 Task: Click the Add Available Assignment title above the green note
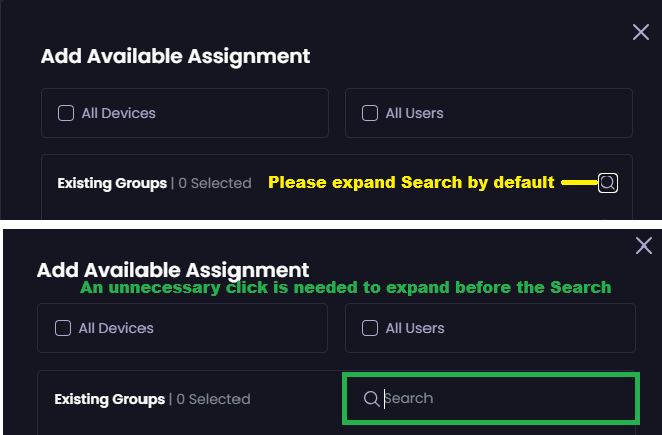[x=172, y=270]
